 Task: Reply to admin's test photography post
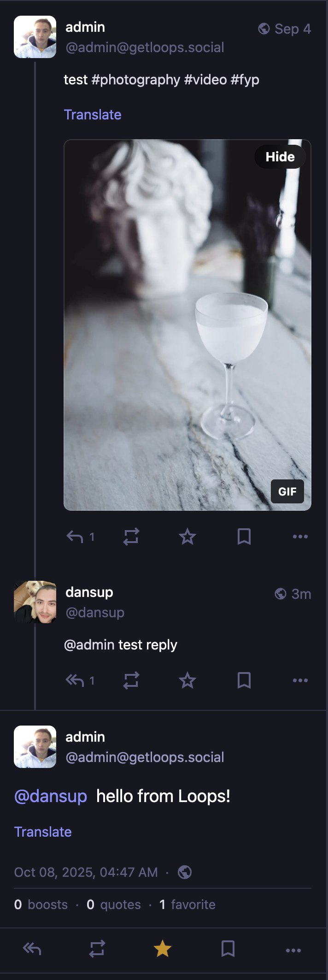(75, 537)
